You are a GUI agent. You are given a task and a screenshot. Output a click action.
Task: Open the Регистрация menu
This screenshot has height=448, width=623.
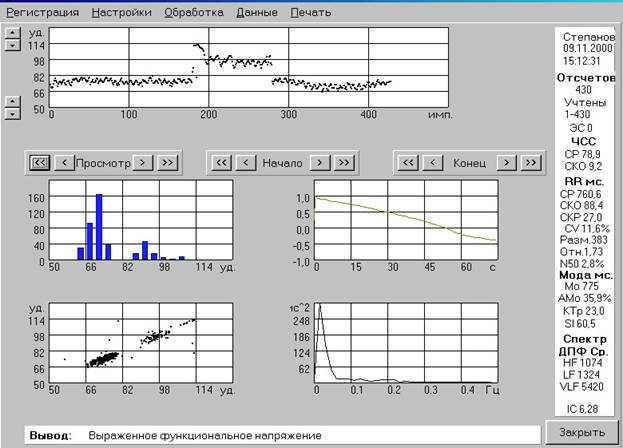pos(43,12)
